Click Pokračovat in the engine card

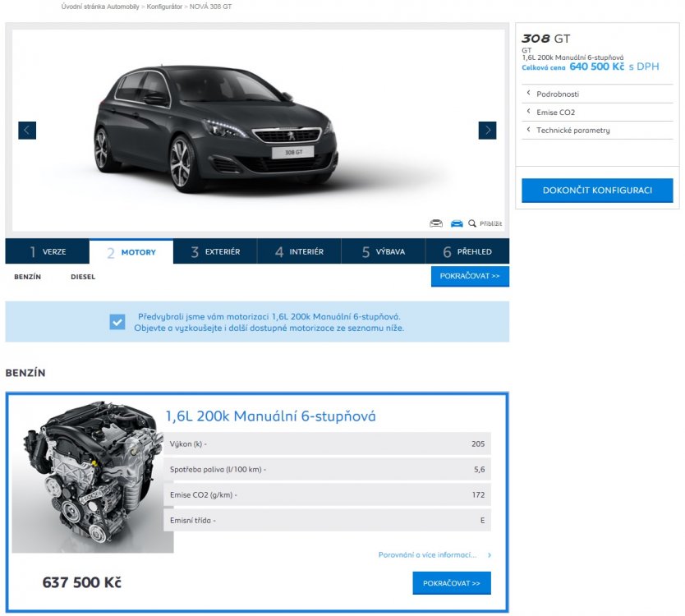click(x=452, y=583)
